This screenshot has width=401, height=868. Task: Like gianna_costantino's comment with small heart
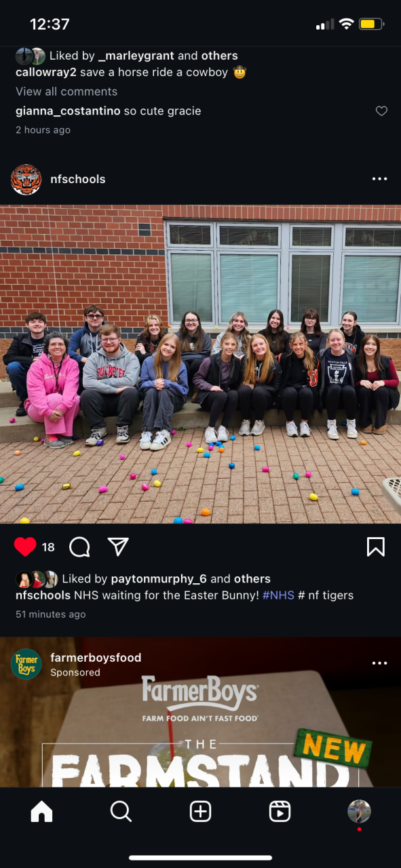[x=381, y=111]
